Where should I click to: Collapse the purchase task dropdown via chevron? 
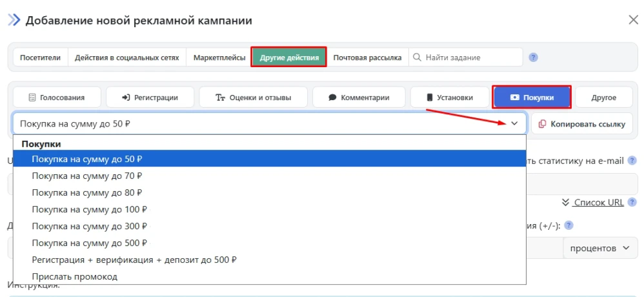(514, 124)
